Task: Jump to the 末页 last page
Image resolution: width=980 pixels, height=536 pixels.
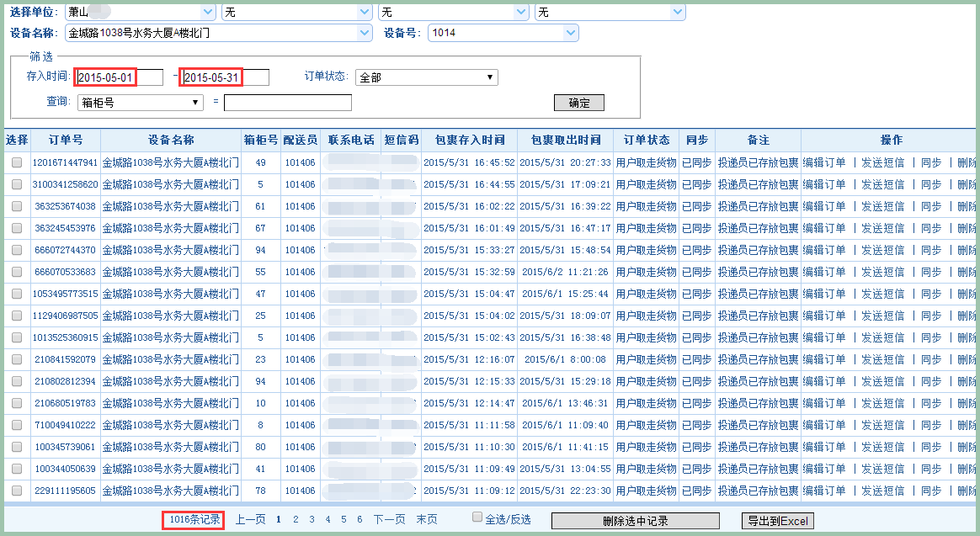Action: 426,520
